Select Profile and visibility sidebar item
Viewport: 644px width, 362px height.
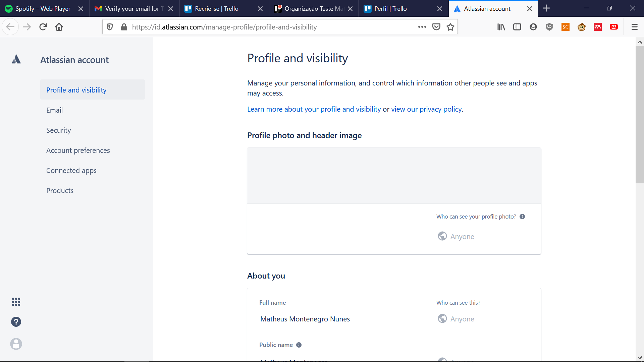(x=93, y=90)
